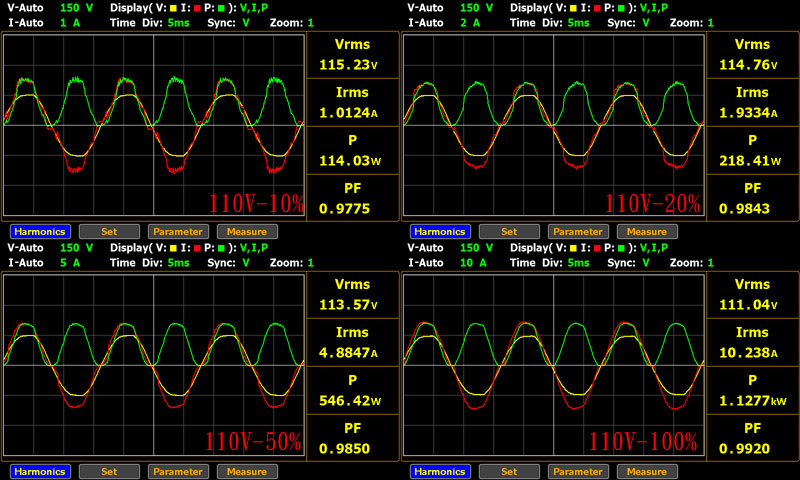Click red I swatch in 110V-20% panel header

coord(597,8)
